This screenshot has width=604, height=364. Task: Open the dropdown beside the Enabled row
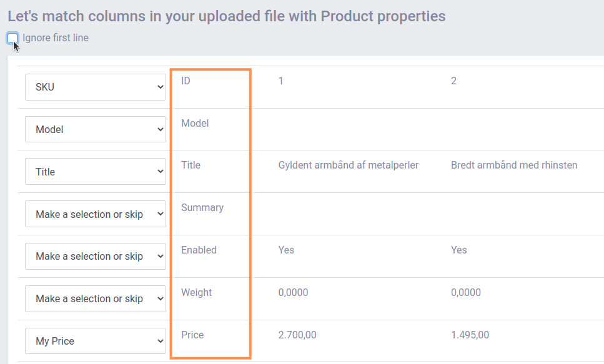tap(96, 256)
